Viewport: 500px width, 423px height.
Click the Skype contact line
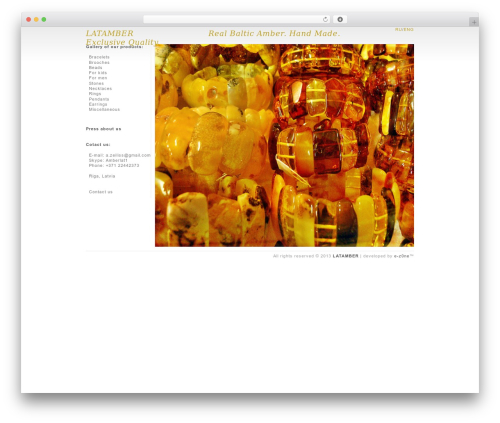coord(108,160)
